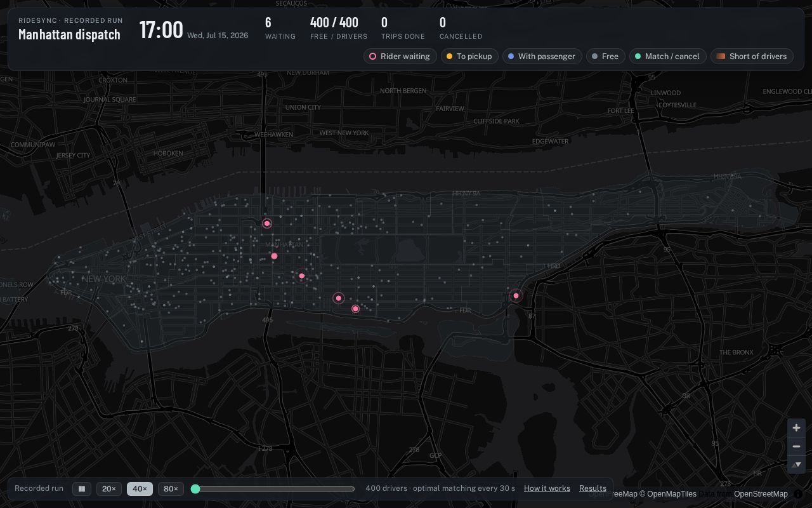Click the THE BRONX map label

coord(737,352)
